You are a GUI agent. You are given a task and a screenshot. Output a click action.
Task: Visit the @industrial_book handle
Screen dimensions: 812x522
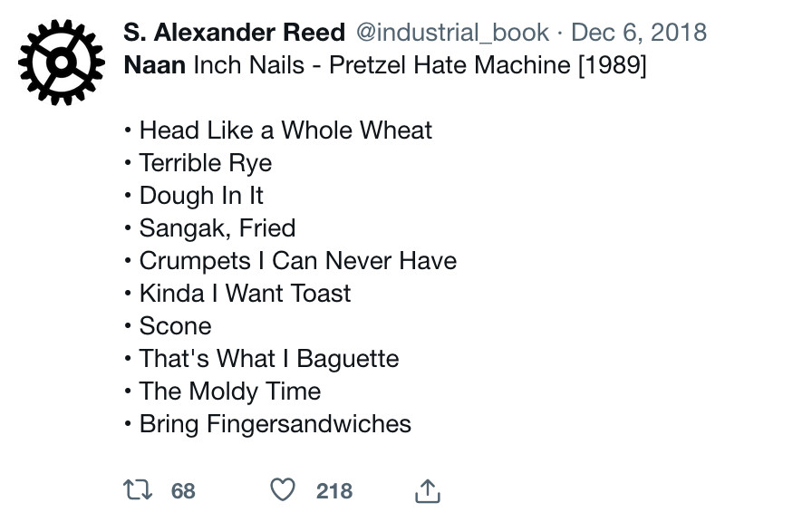(452, 33)
